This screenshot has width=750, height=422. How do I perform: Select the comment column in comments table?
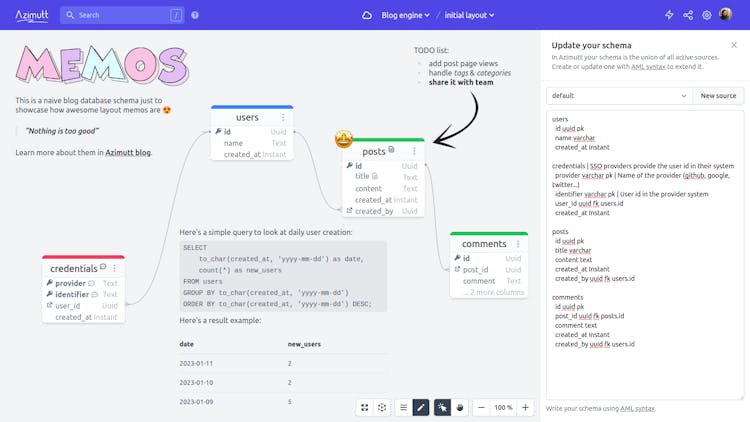(x=489, y=281)
